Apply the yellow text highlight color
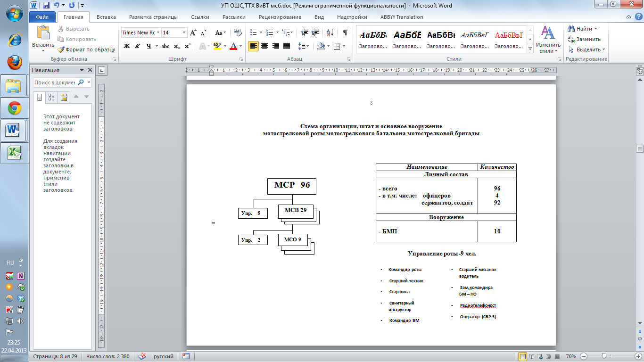The image size is (644, 362). tap(217, 46)
